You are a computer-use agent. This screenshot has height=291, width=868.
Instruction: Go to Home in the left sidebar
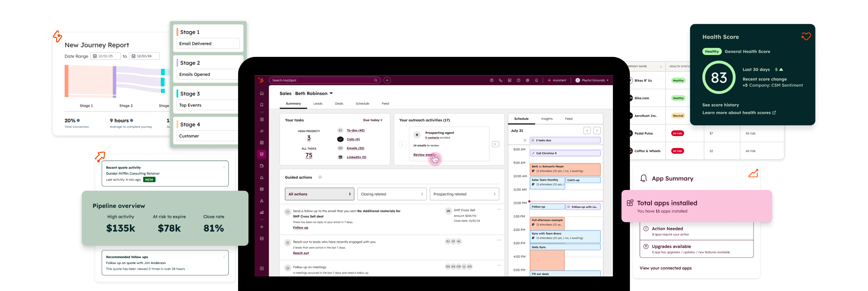coord(262,94)
